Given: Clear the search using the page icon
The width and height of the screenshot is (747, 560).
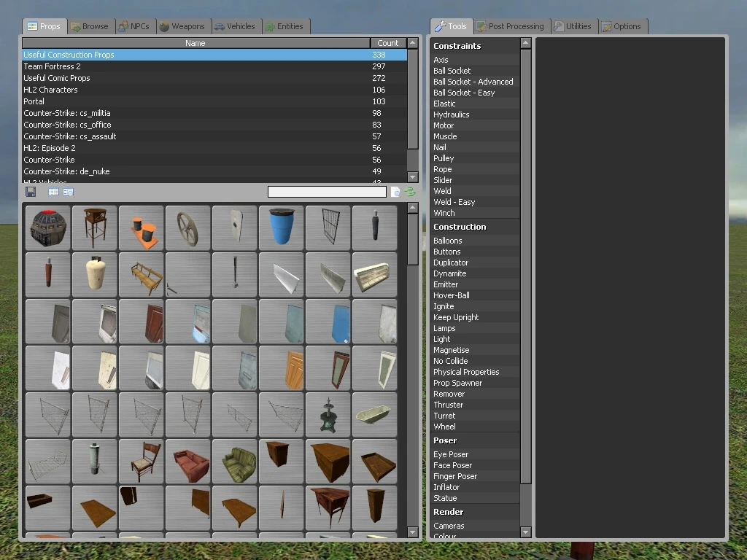Looking at the screenshot, I should (x=395, y=191).
